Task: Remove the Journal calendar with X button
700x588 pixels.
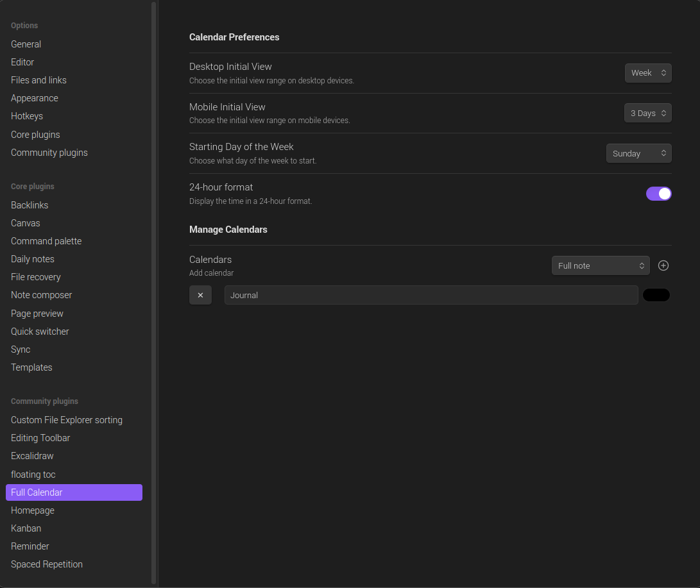Action: (200, 295)
